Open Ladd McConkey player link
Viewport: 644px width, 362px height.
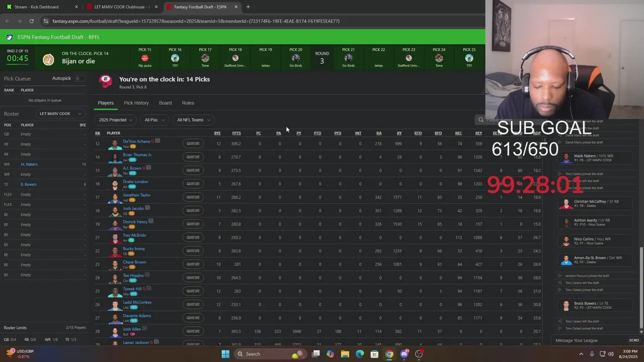(137, 302)
